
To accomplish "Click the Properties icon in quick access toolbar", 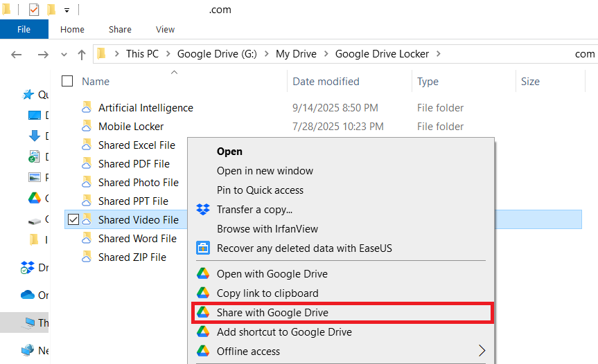I will (33, 10).
